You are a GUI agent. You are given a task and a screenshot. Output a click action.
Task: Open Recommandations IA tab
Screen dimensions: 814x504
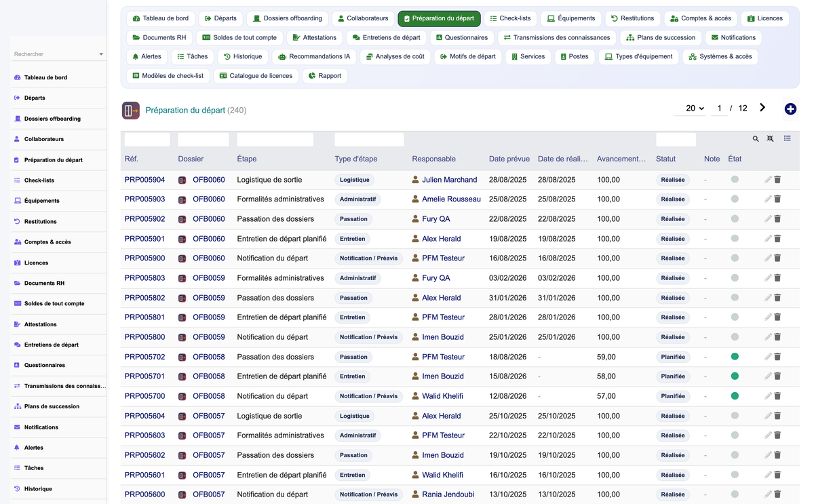(x=314, y=56)
